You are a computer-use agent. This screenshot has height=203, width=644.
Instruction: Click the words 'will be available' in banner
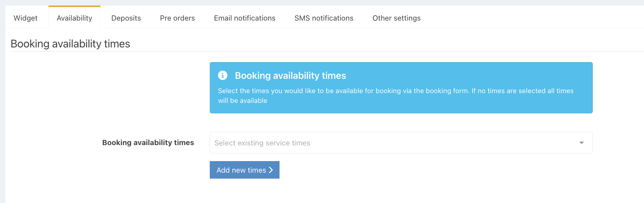[x=243, y=101]
